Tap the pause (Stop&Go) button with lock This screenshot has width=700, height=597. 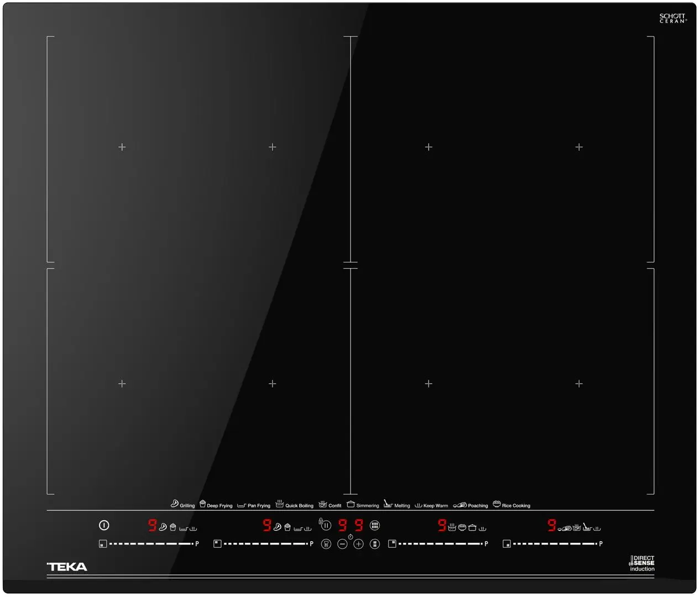[326, 525]
